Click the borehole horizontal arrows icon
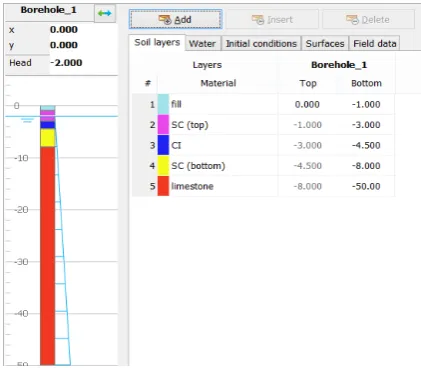 pyautogui.click(x=105, y=13)
